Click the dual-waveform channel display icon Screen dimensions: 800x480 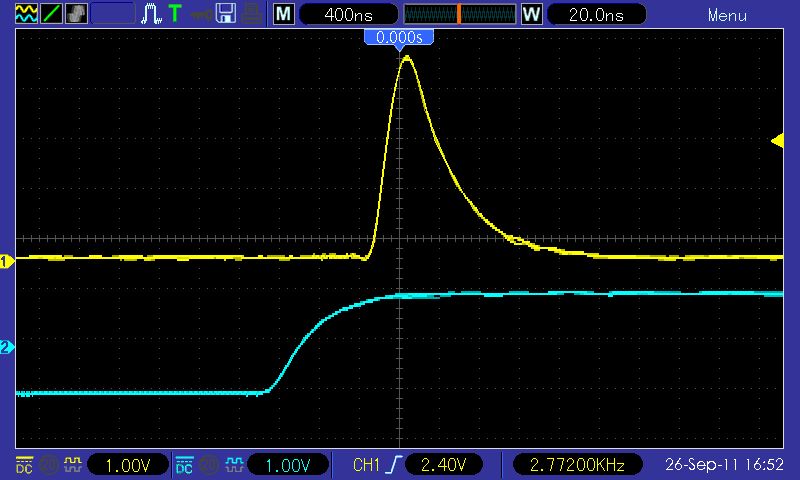point(27,14)
